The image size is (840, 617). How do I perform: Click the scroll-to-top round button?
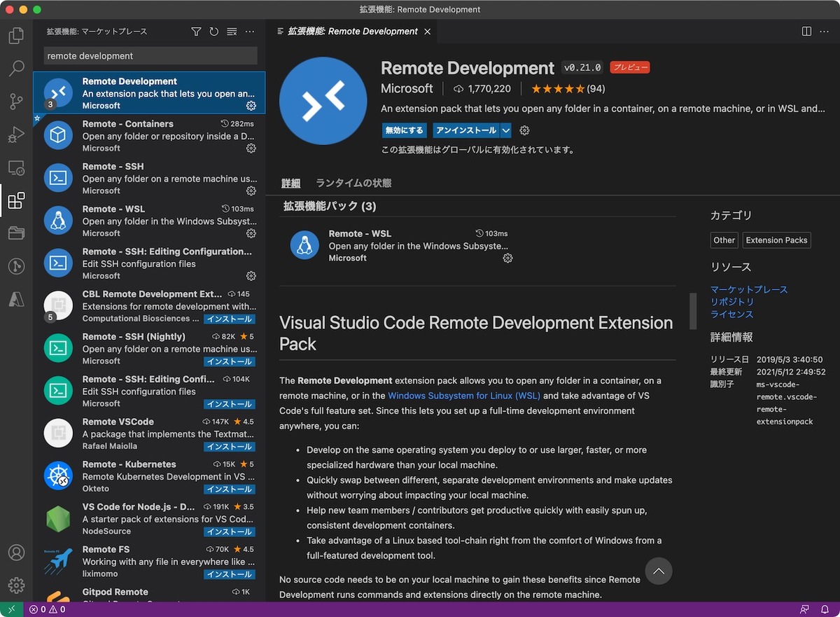(x=658, y=571)
